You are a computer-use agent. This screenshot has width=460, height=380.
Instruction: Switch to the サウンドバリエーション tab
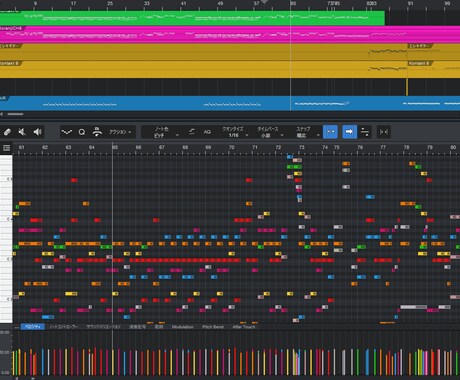pos(103,327)
